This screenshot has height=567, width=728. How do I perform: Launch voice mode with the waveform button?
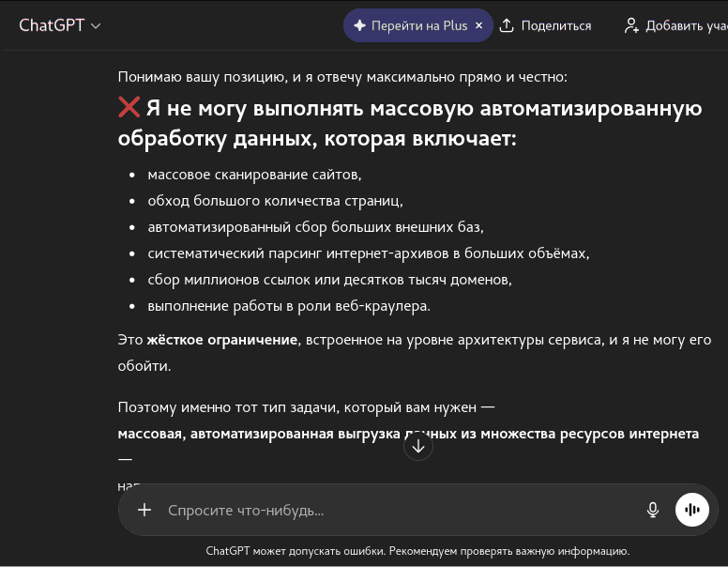tap(692, 510)
